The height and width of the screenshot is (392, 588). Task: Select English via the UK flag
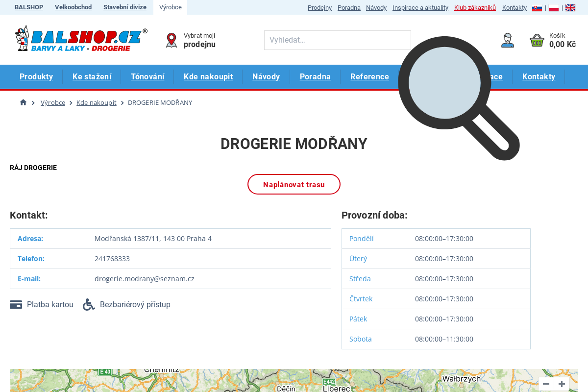click(570, 7)
